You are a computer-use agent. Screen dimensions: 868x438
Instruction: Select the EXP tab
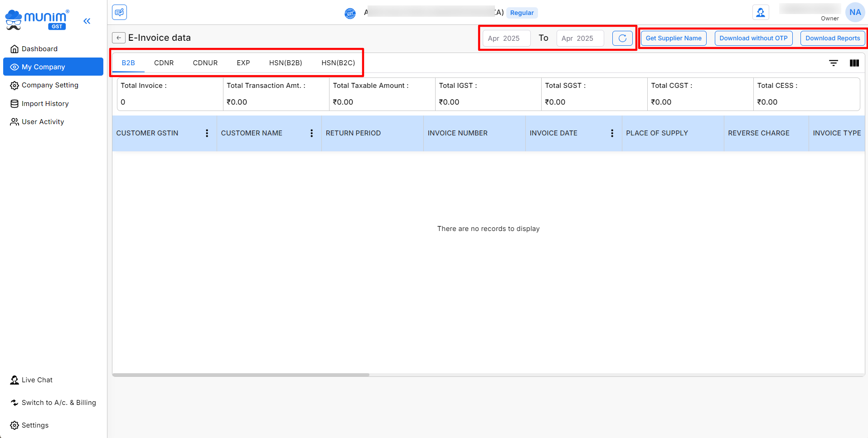coord(243,63)
